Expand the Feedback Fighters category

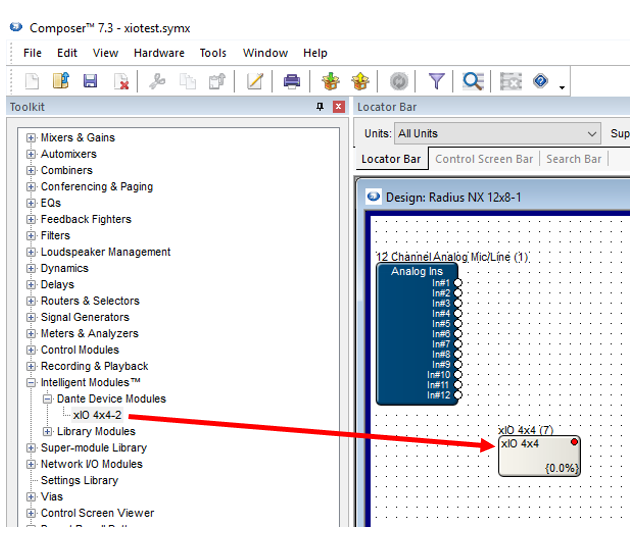31,219
